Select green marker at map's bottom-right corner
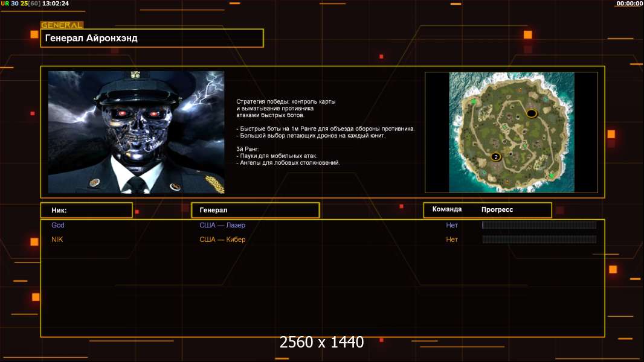Screen dimensions: 644x362 552,176
